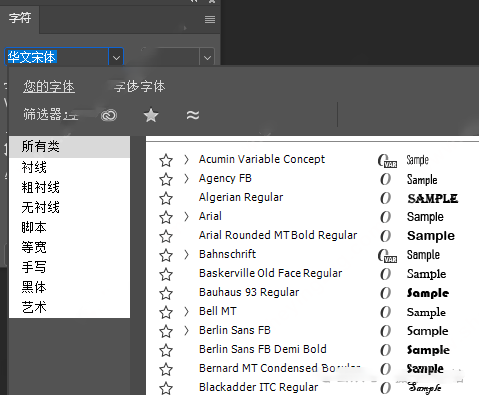Star Bauhaus 93 Regular
This screenshot has width=479, height=395.
[x=166, y=293]
